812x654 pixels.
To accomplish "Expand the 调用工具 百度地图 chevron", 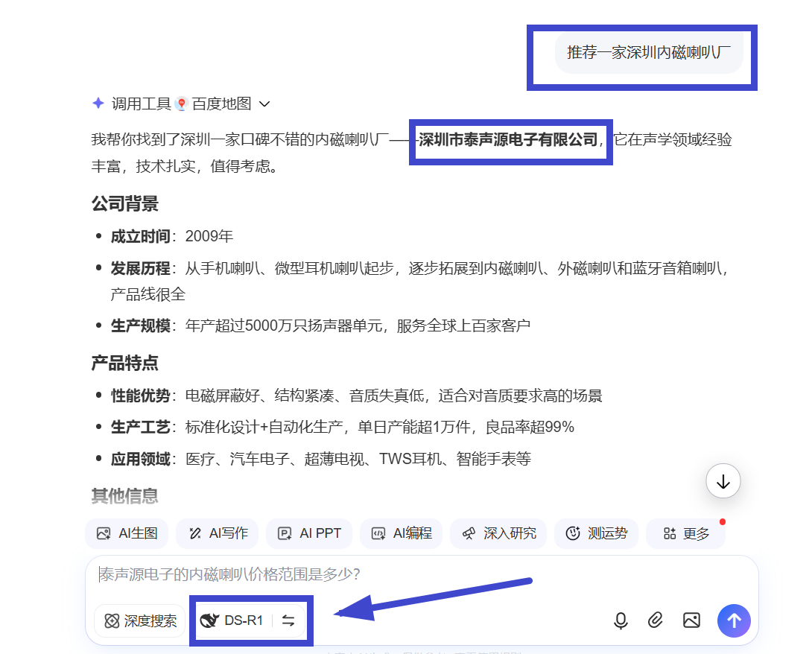I will [x=264, y=104].
